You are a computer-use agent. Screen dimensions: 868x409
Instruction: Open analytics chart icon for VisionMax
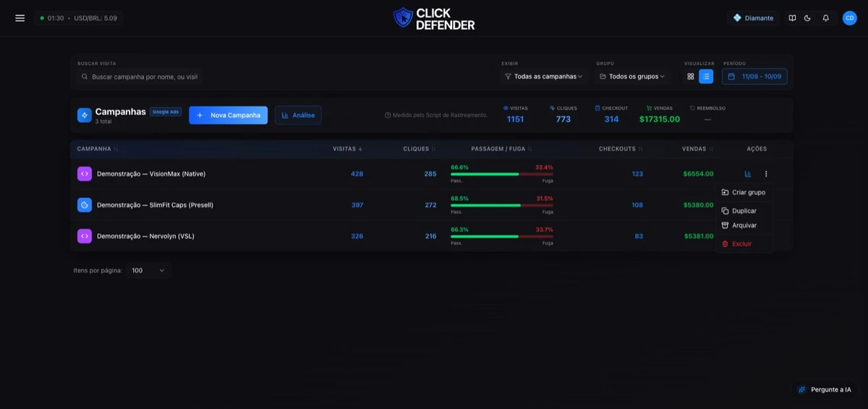point(748,174)
